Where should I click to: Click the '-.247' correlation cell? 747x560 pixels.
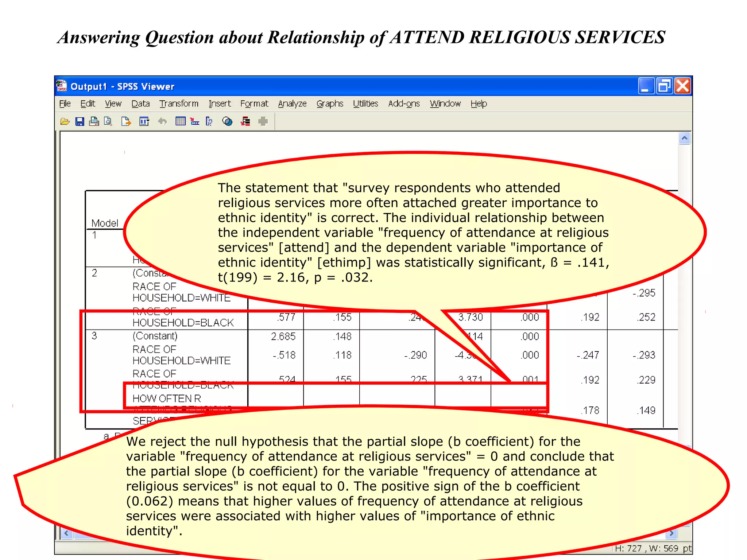588,355
